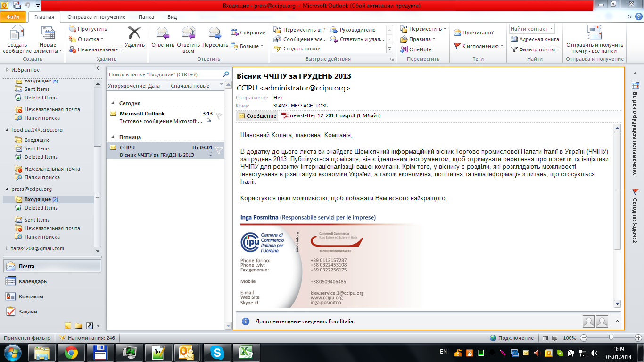Open Задачи in the navigation pane
Image resolution: width=644 pixels, height=362 pixels.
pyautogui.click(x=52, y=312)
